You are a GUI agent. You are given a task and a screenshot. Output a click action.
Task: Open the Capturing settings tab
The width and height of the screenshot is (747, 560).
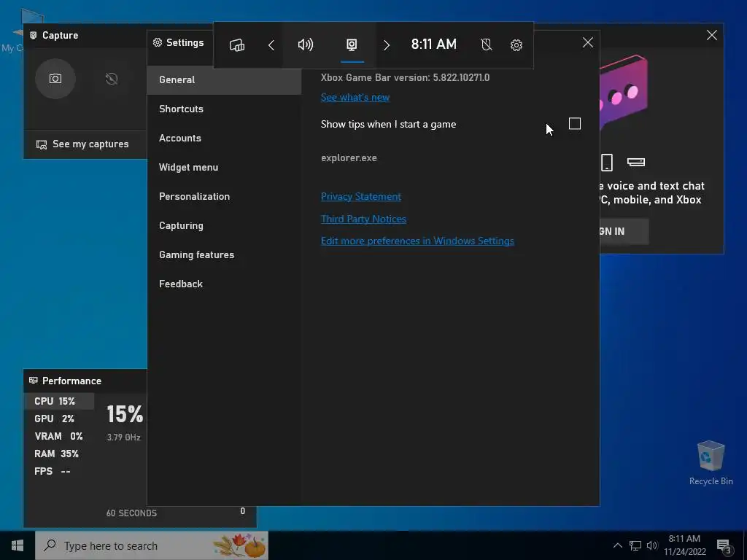coord(224,226)
